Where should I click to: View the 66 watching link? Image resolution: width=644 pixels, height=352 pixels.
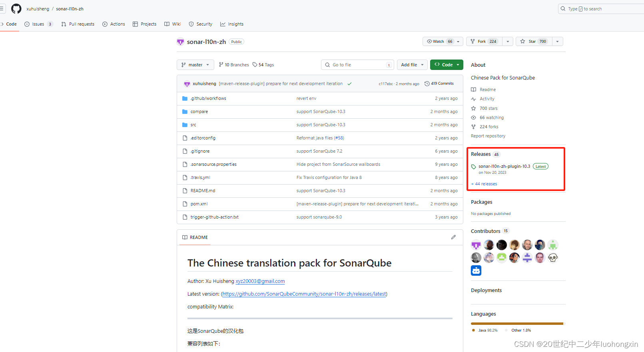[487, 117]
